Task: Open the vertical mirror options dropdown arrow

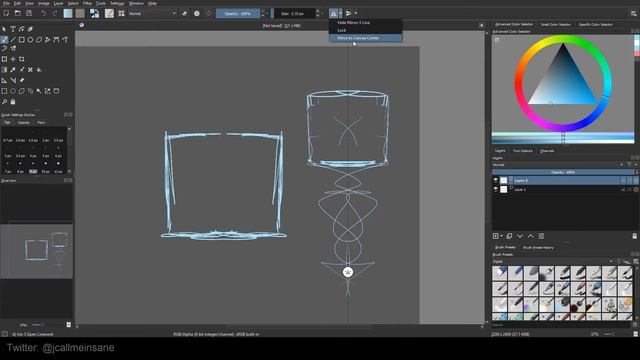Action: pos(356,13)
